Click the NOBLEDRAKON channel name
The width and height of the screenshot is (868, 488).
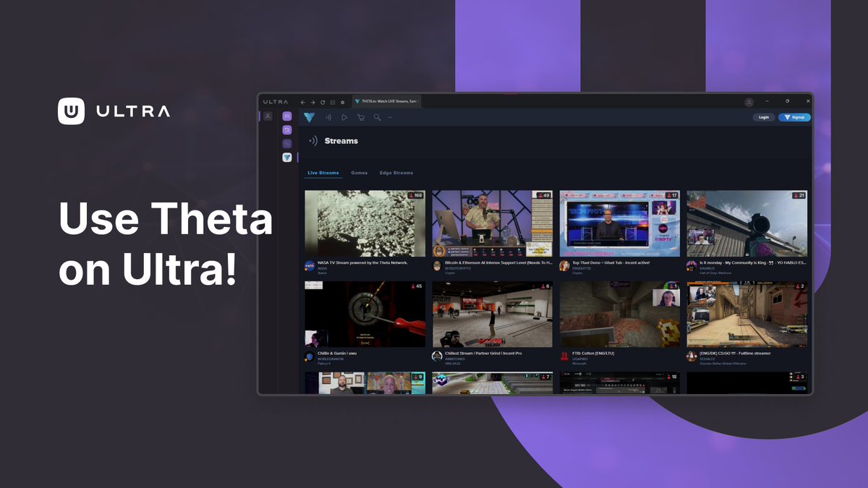click(x=329, y=359)
